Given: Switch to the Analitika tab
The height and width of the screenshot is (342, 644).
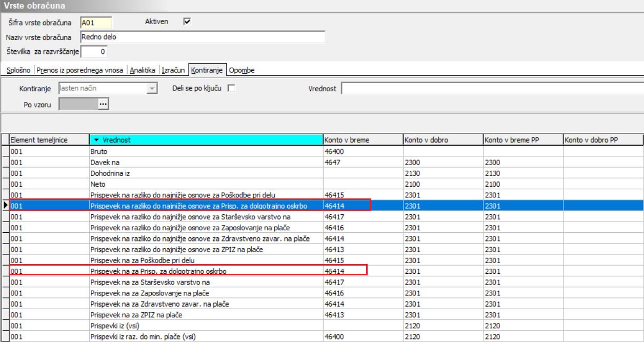Looking at the screenshot, I should 143,70.
